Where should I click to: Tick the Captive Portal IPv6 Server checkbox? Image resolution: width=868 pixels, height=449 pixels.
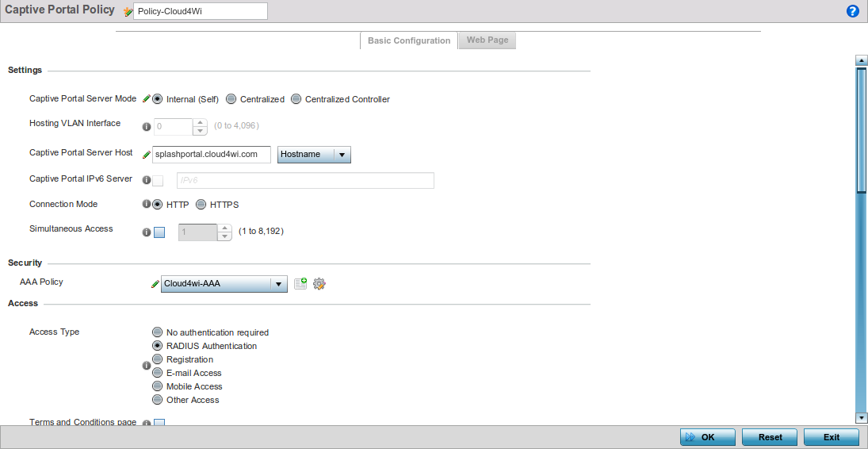pos(158,181)
